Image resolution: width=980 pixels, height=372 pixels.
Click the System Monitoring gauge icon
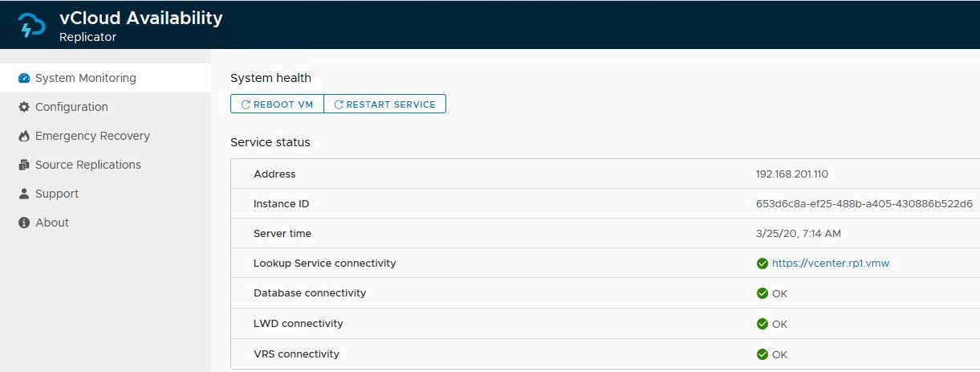(24, 78)
